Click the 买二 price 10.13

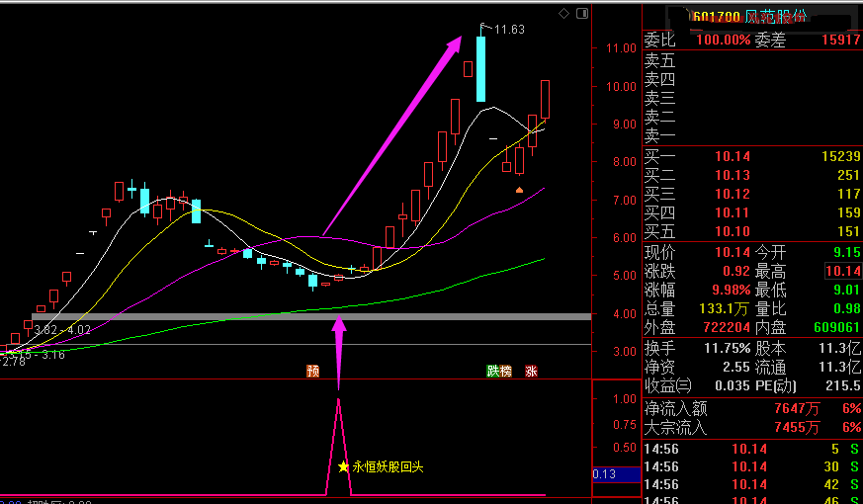pyautogui.click(x=733, y=176)
